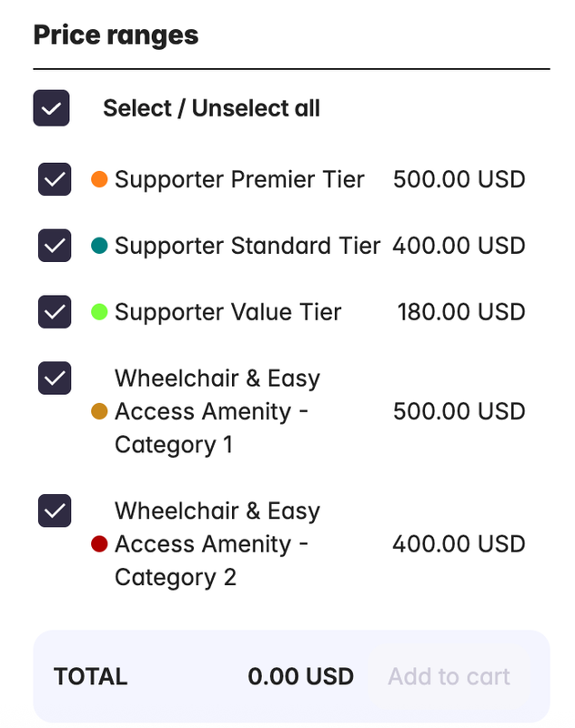Click the Wheelchair & Easy Access Category 1 label

pyautogui.click(x=217, y=411)
